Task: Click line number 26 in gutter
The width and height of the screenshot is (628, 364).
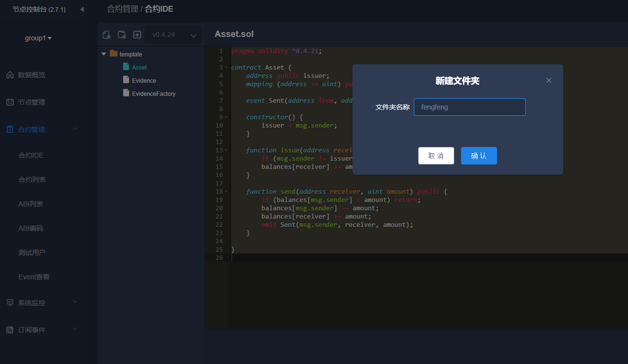Action: tap(219, 258)
